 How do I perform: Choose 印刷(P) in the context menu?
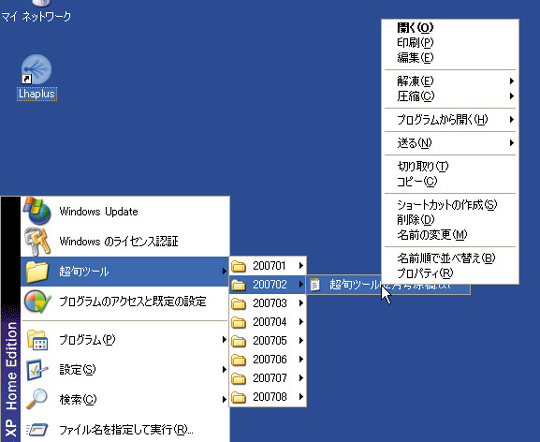(x=450, y=43)
